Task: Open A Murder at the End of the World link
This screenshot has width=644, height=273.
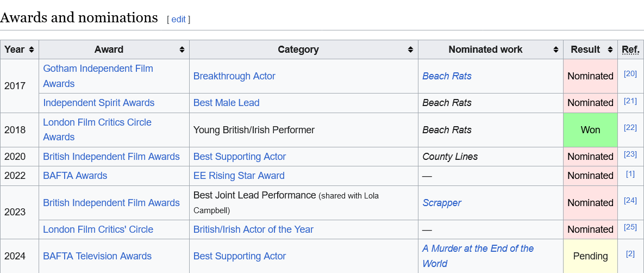Action: coord(478,249)
